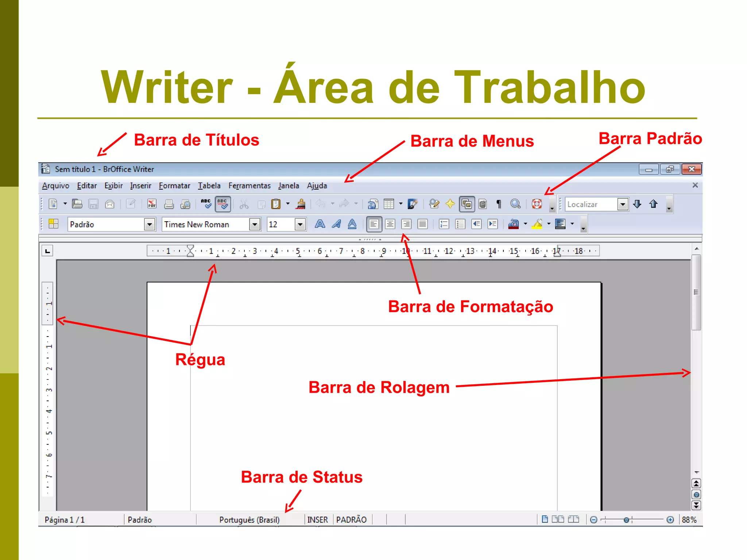This screenshot has width=747, height=560.
Task: Click the Edit File pencil icon
Action: (131, 204)
